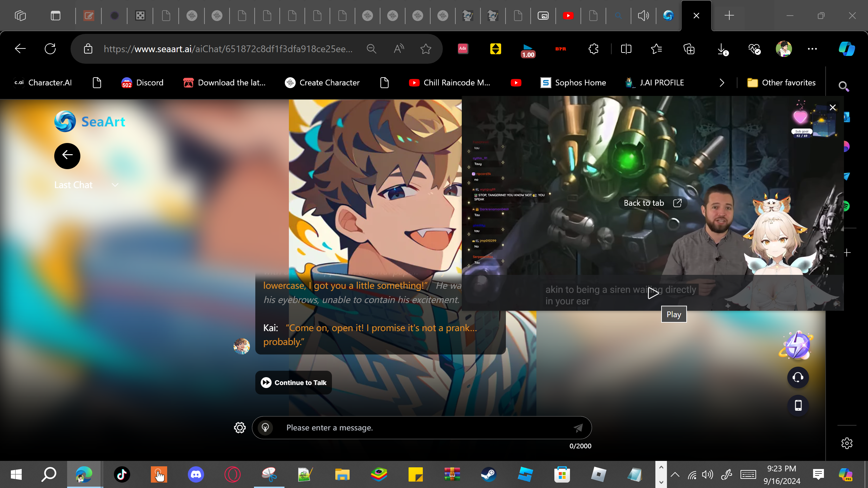Show hidden system tray icons
Image resolution: width=868 pixels, height=488 pixels.
tap(675, 474)
